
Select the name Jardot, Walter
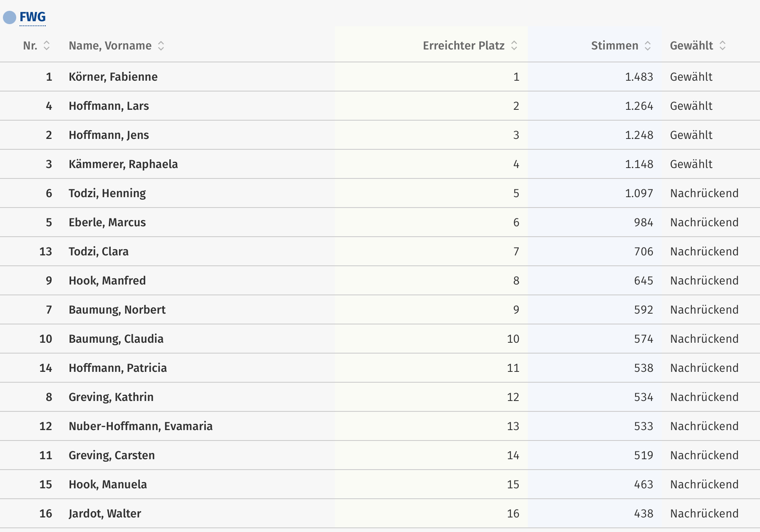click(105, 514)
